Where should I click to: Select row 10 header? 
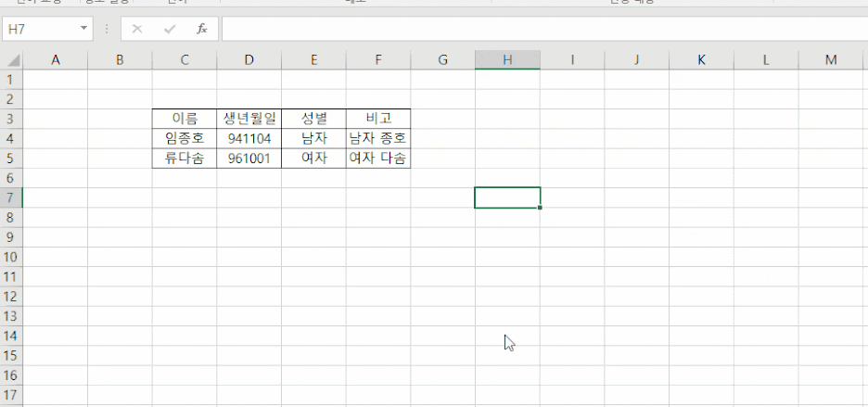[x=11, y=257]
